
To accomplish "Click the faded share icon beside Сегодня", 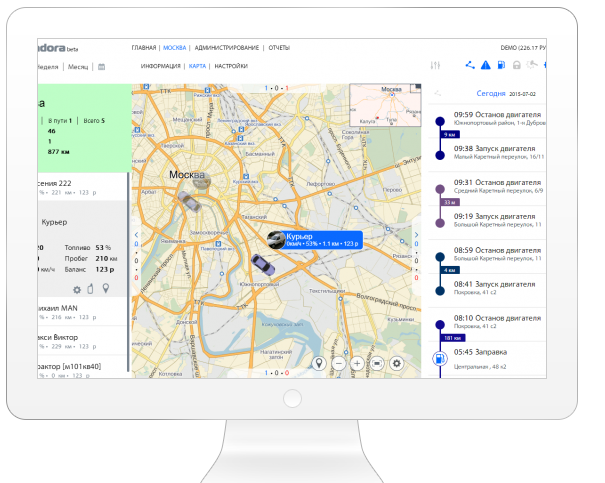I will click(x=438, y=93).
